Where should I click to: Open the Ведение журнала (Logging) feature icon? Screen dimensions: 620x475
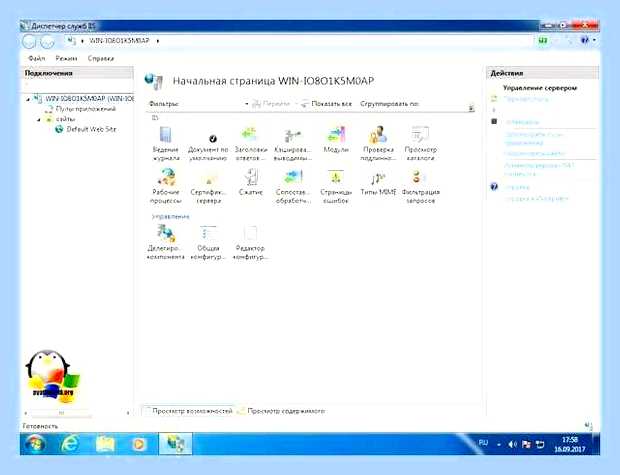pos(166,143)
